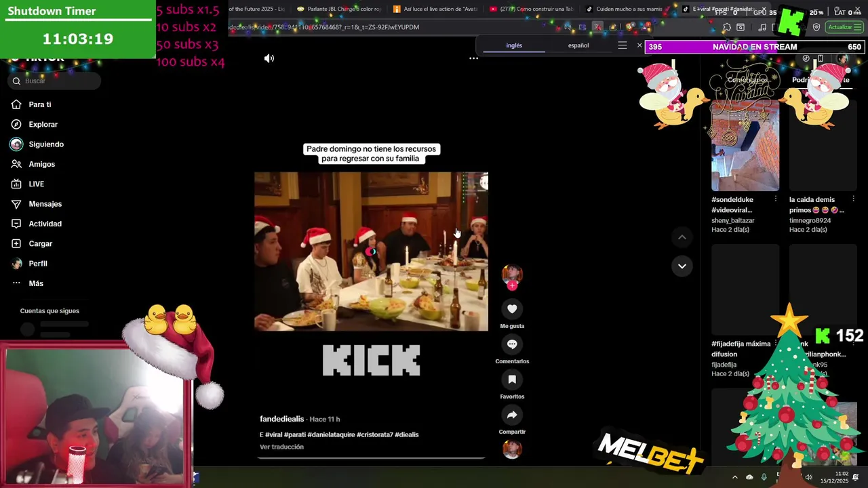Click the microphone tray icon

764,477
